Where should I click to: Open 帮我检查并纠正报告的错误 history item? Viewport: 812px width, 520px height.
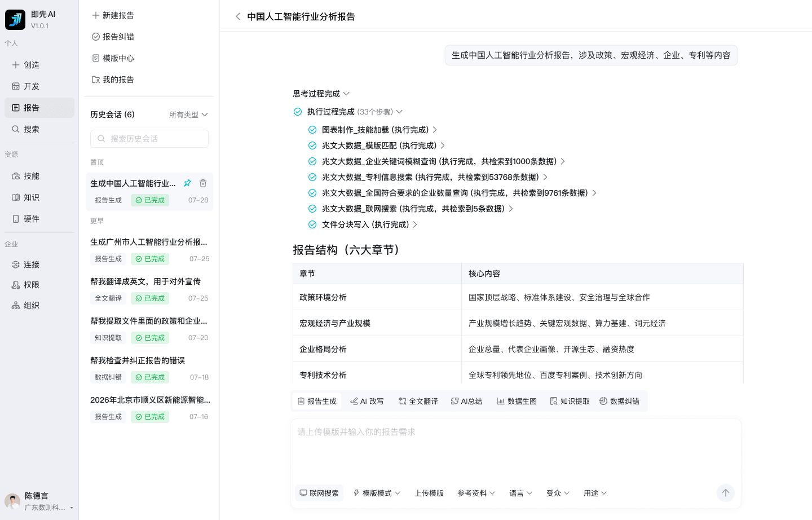click(x=149, y=369)
